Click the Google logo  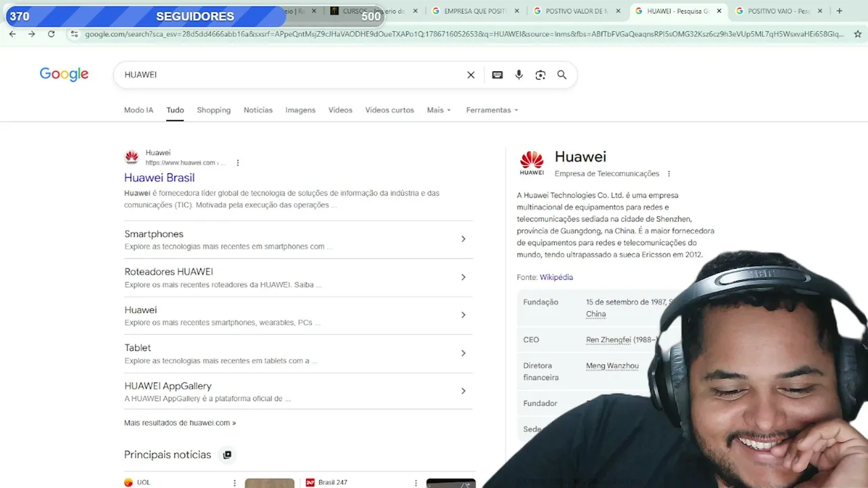click(64, 75)
